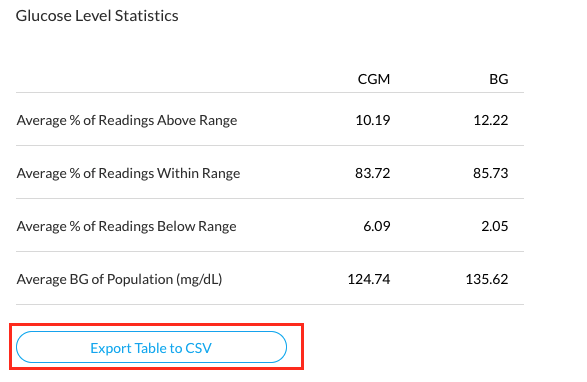Viewport: 587px width, 382px height.
Task: Click the CGM population average 124.74
Action: point(369,279)
